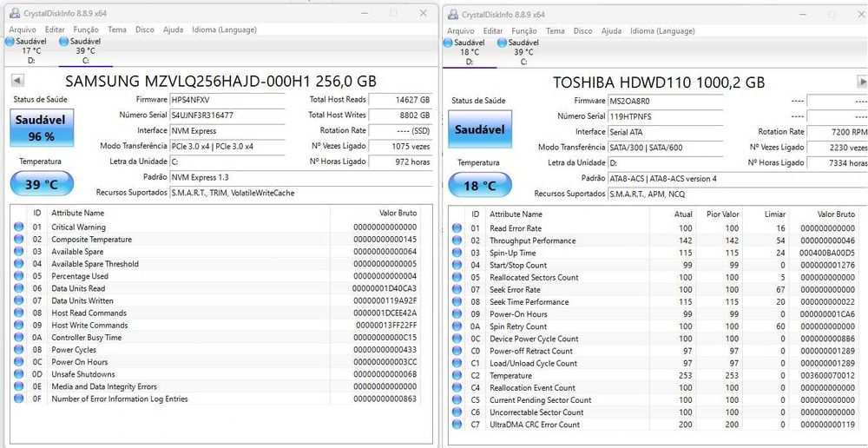Viewport: 868px width, 448px height.
Task: Open Editar menu in Samsung window
Action: 55,30
